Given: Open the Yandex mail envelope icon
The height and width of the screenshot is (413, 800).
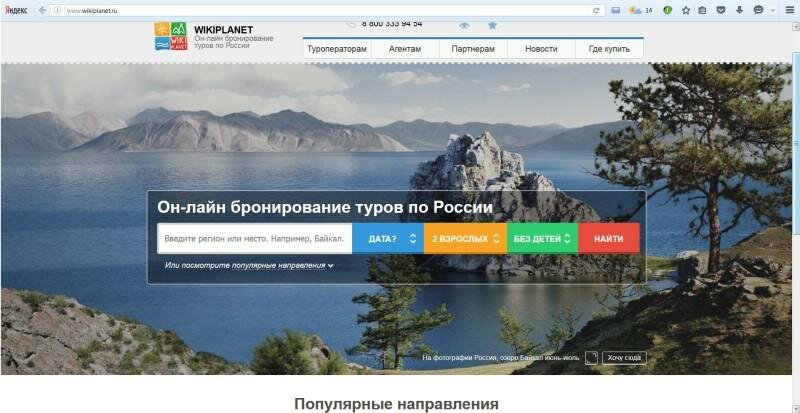Looking at the screenshot, I should [616, 10].
